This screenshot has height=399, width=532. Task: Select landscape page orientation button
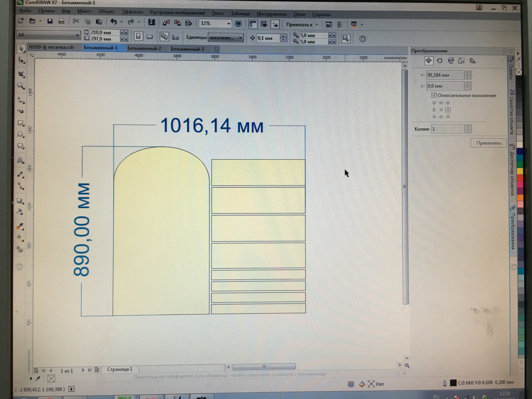click(150, 37)
